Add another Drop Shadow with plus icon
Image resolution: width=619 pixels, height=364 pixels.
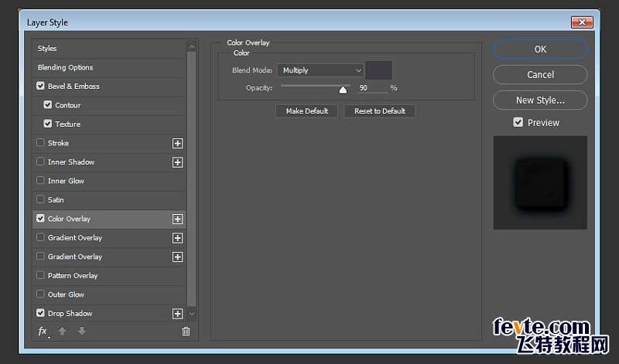[178, 314]
